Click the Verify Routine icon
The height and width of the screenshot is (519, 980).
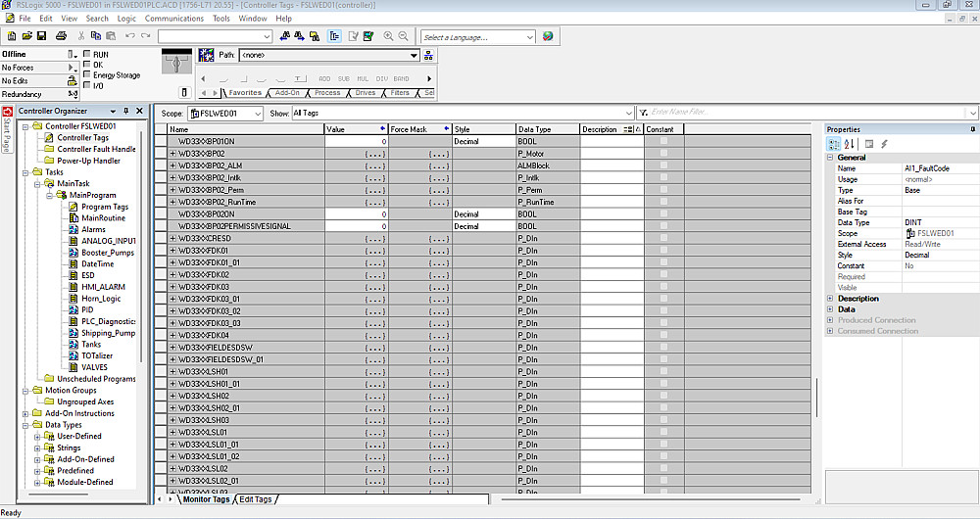coord(353,36)
